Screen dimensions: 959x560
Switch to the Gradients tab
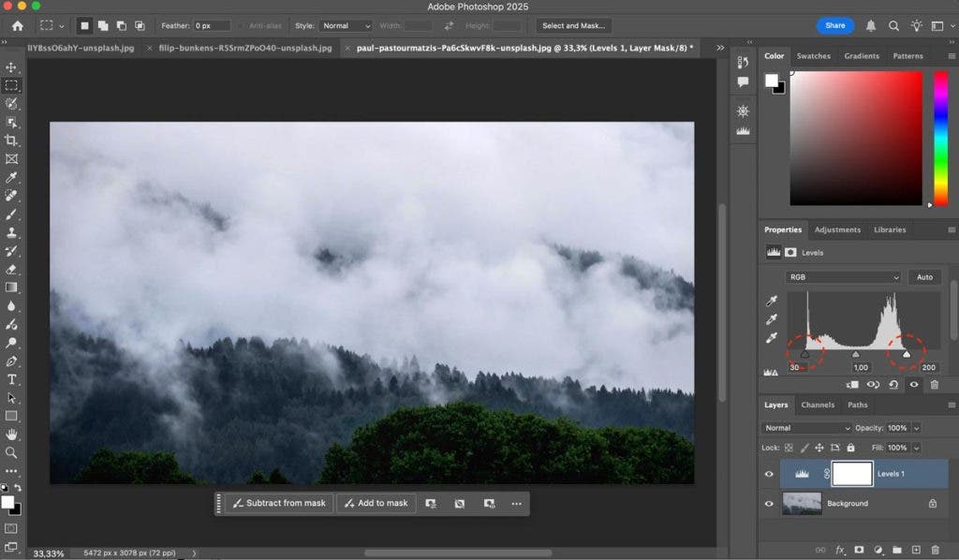pos(862,55)
